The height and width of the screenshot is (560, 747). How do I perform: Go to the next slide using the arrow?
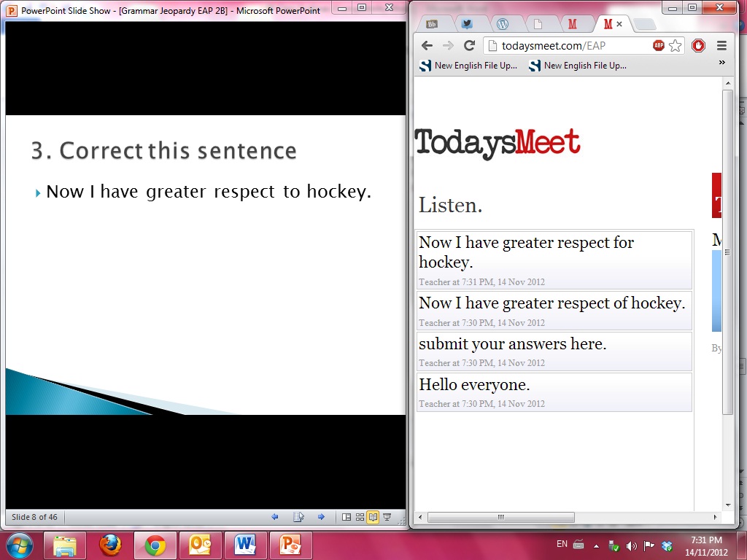pyautogui.click(x=321, y=517)
